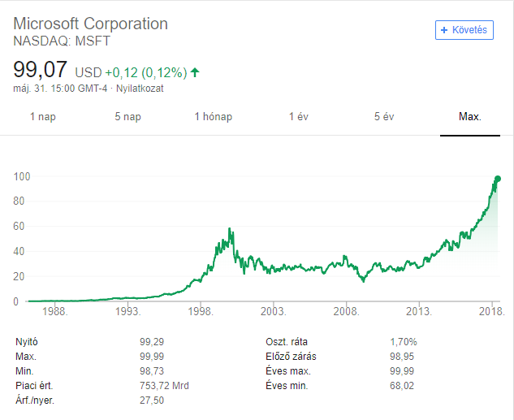
Task: Click the Microsoft Corporation title
Action: tap(91, 24)
